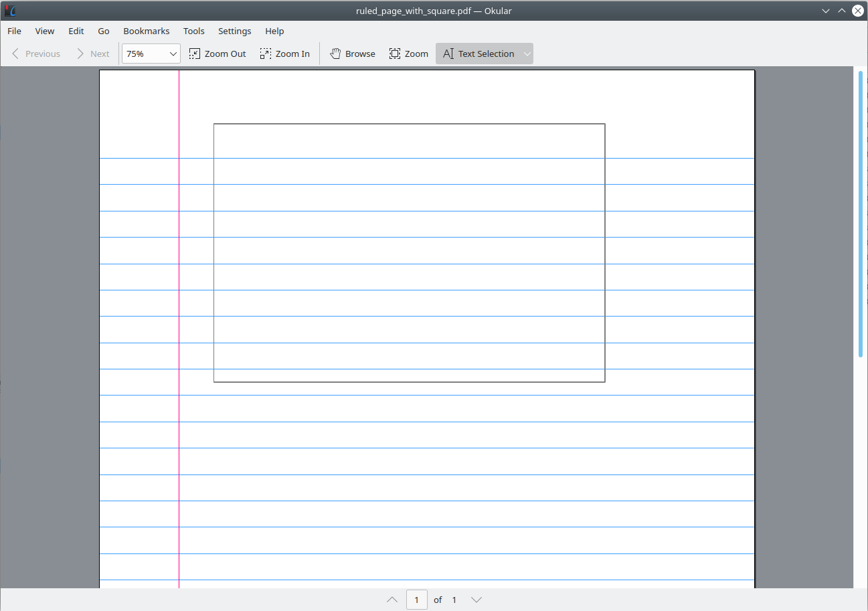Open the Edit menu
Image resolution: width=868 pixels, height=611 pixels.
click(x=76, y=31)
